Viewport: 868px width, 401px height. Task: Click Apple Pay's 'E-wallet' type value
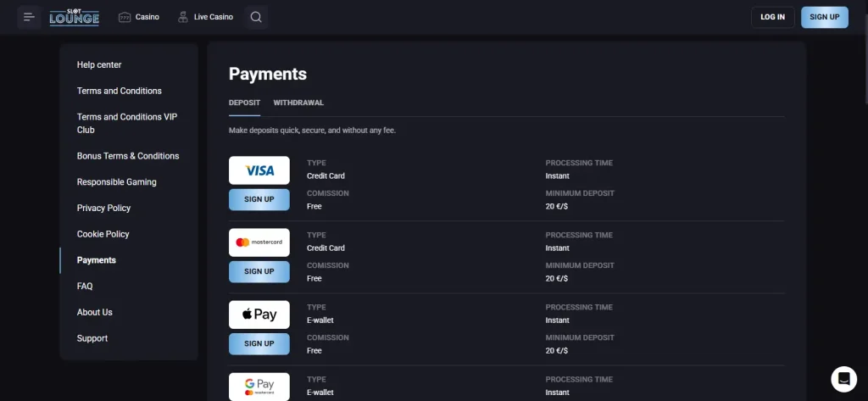[x=320, y=320]
